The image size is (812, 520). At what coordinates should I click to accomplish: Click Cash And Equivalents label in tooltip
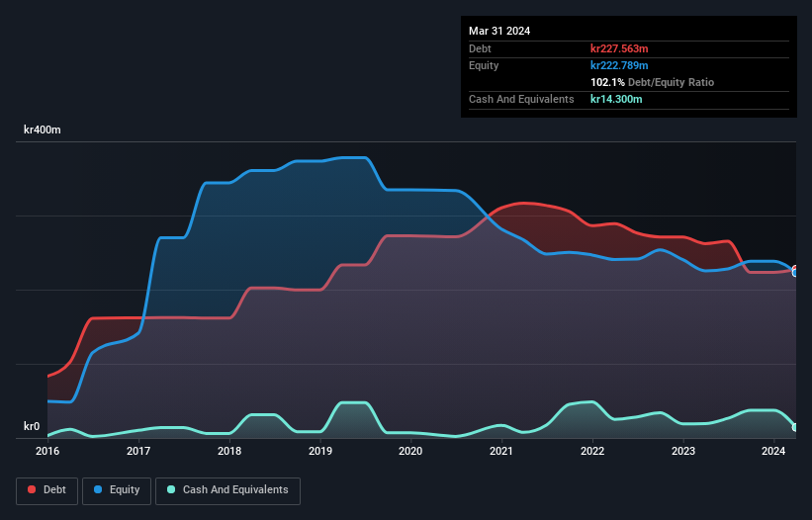click(x=521, y=99)
